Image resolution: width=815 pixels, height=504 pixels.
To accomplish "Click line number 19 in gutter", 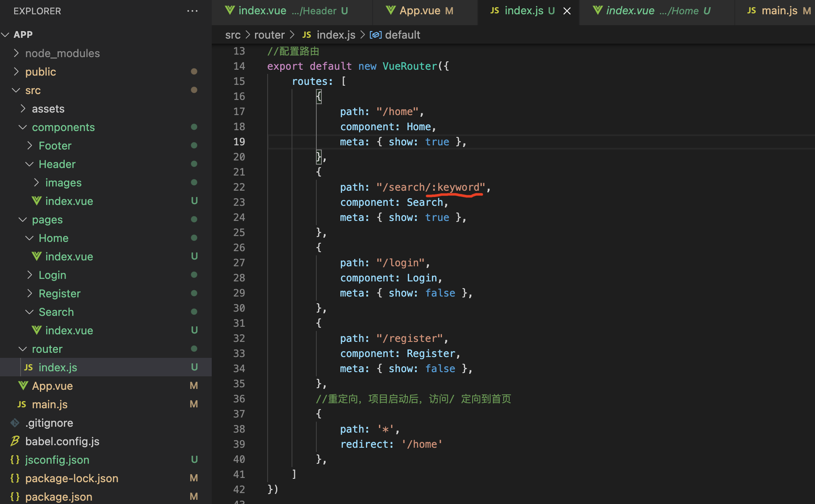I will pyautogui.click(x=239, y=142).
